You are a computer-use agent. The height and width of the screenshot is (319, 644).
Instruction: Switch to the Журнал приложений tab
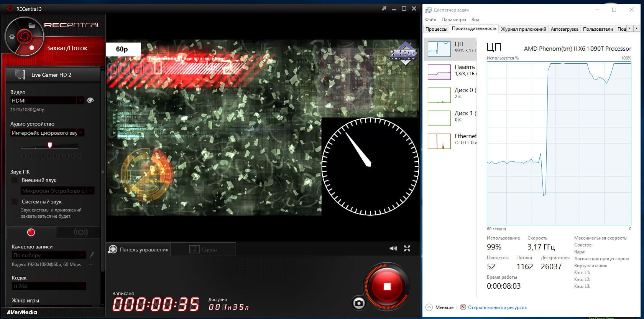click(x=524, y=29)
